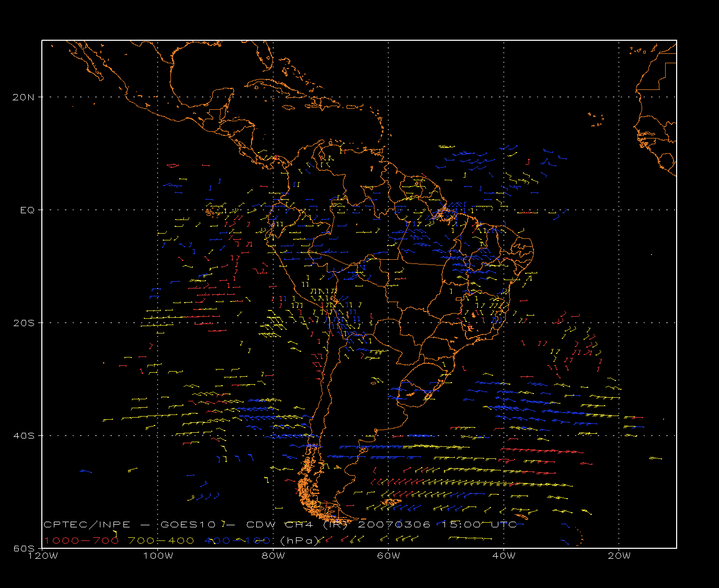The height and width of the screenshot is (588, 719).
Task: Click the CDW CH4 (IR) label
Action: point(296,524)
